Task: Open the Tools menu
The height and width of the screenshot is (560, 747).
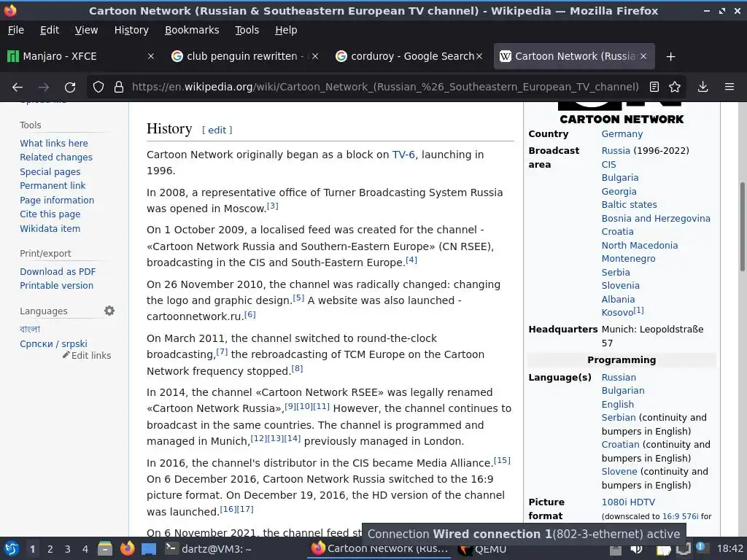Action: 247,30
